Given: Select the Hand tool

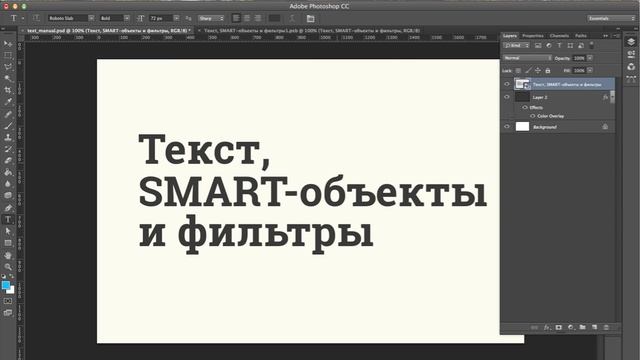Looking at the screenshot, I should (8, 256).
